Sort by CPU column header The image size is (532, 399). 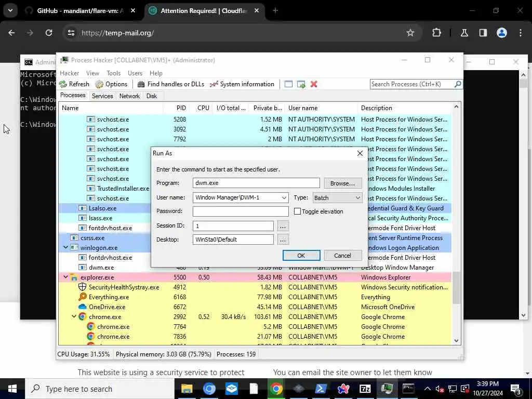202,108
